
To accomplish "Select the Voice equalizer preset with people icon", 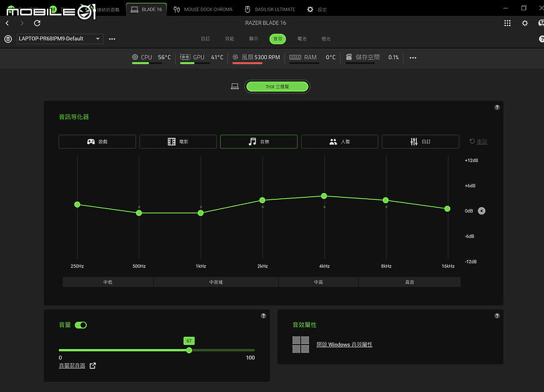I will [339, 141].
